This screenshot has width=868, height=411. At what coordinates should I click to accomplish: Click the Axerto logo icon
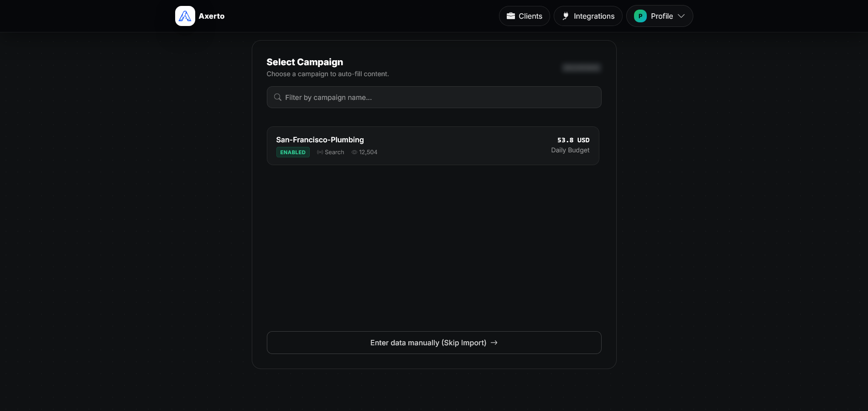coord(185,16)
